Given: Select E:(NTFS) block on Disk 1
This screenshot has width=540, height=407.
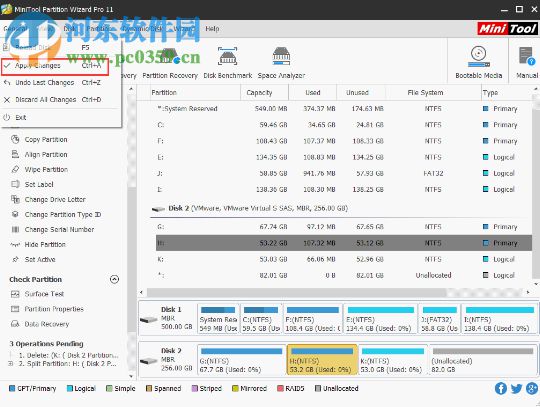Looking at the screenshot, I should click(x=381, y=319).
